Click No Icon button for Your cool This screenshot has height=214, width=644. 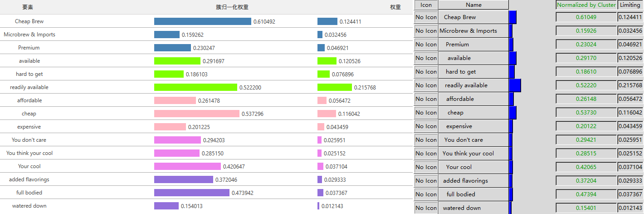(x=426, y=167)
